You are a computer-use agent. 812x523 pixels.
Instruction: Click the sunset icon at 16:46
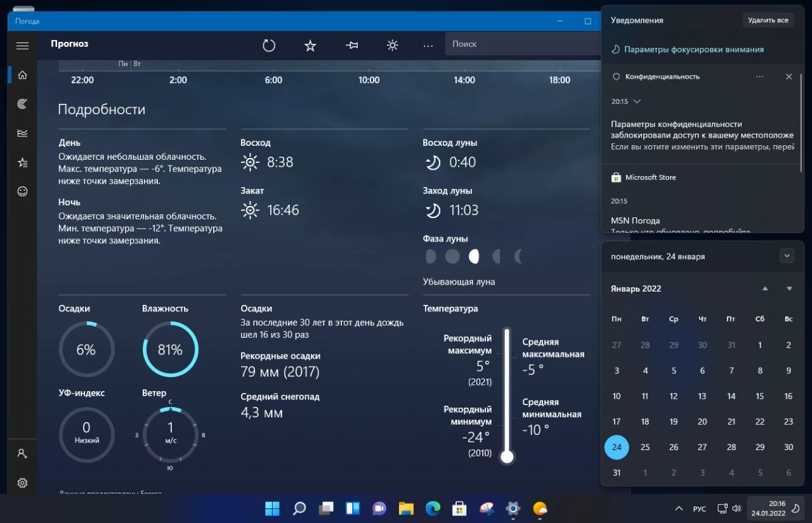(x=251, y=210)
